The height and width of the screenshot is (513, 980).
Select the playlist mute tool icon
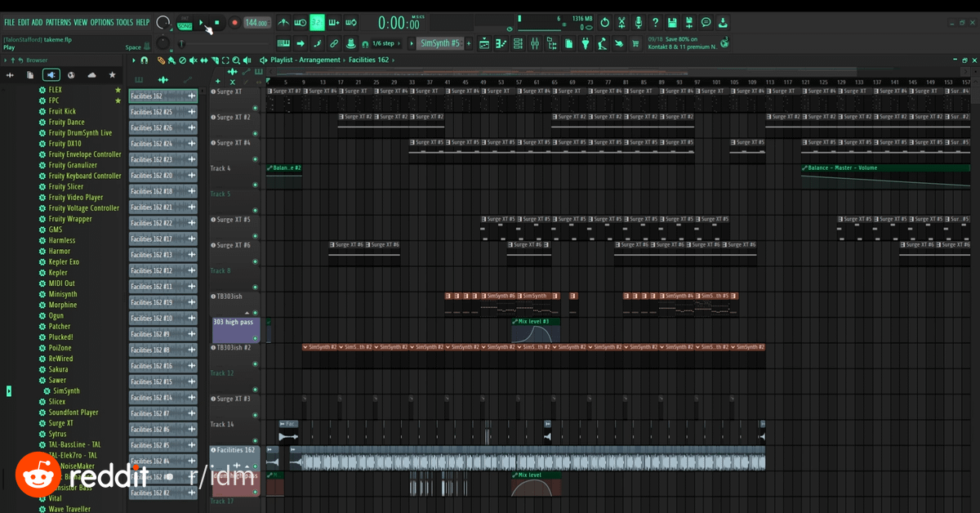193,60
